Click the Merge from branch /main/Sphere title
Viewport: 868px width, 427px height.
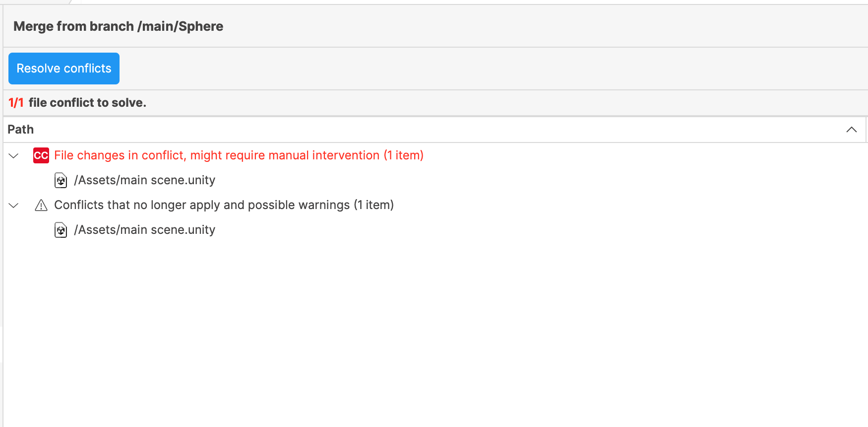118,26
